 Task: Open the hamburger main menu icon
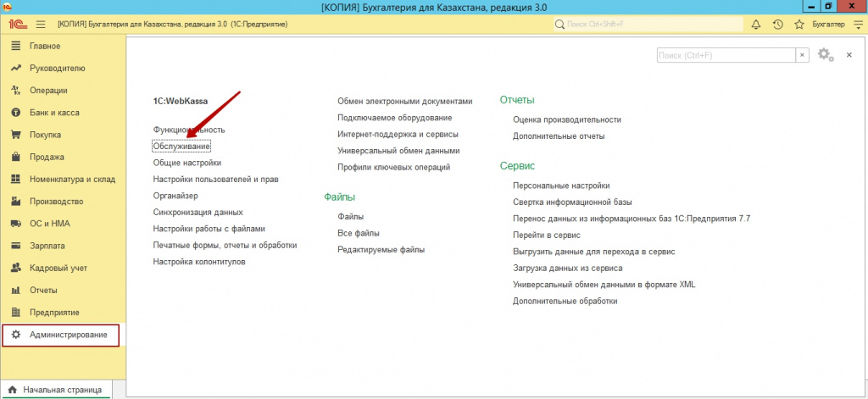tap(41, 25)
